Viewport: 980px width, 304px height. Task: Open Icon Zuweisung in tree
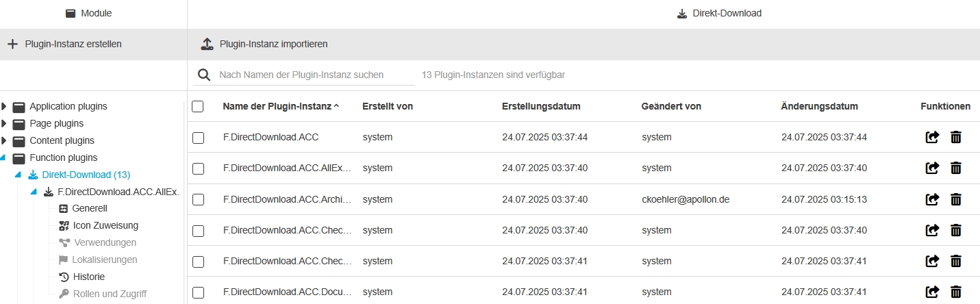105,225
